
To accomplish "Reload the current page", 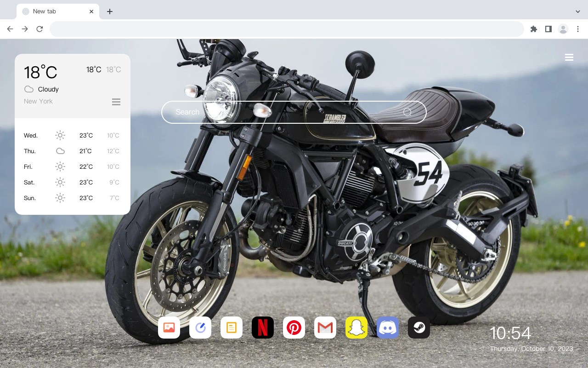I will click(40, 29).
